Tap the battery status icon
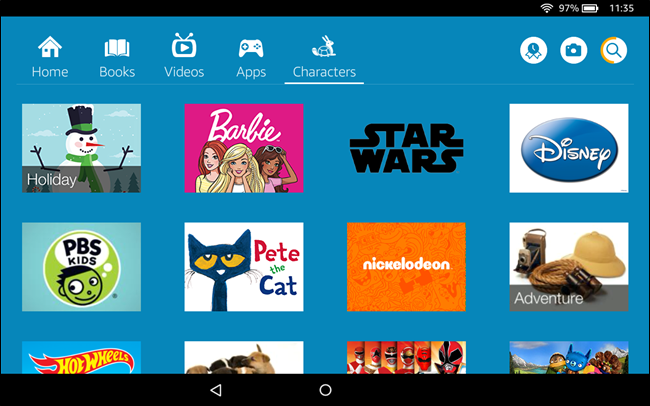 [590, 8]
